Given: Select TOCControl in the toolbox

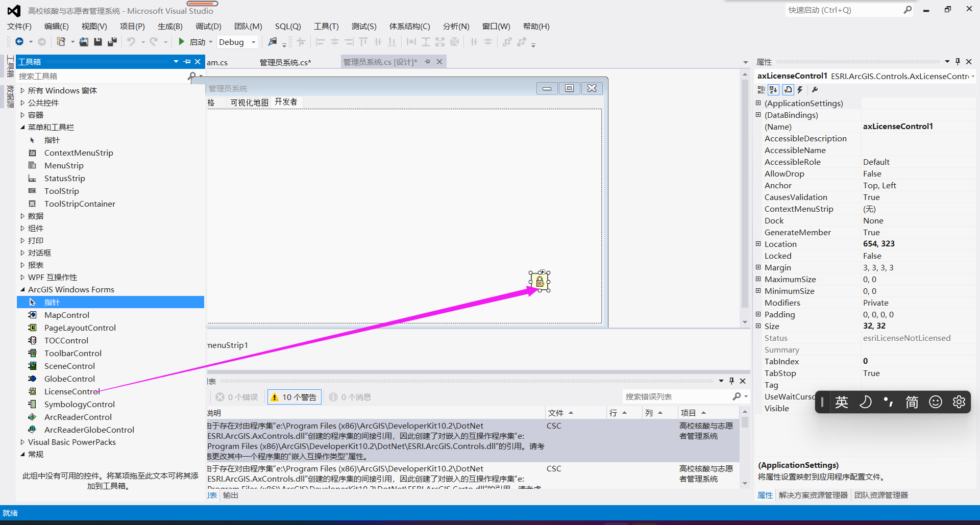Looking at the screenshot, I should pos(66,341).
